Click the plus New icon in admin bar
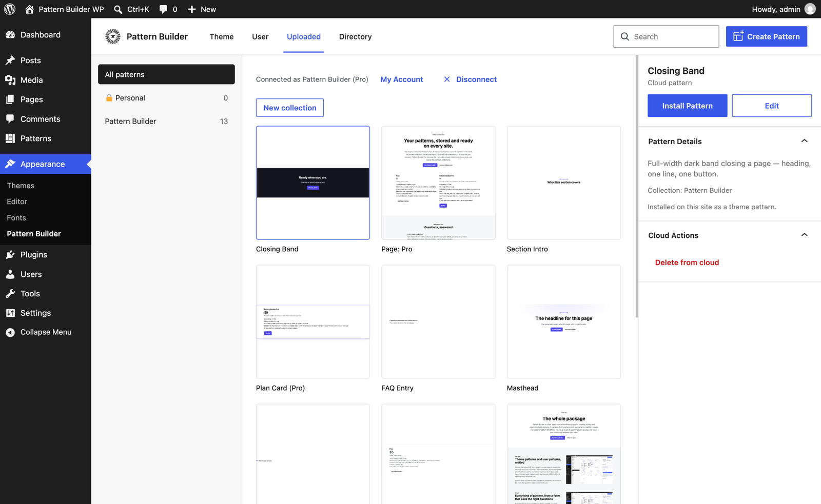 (192, 9)
